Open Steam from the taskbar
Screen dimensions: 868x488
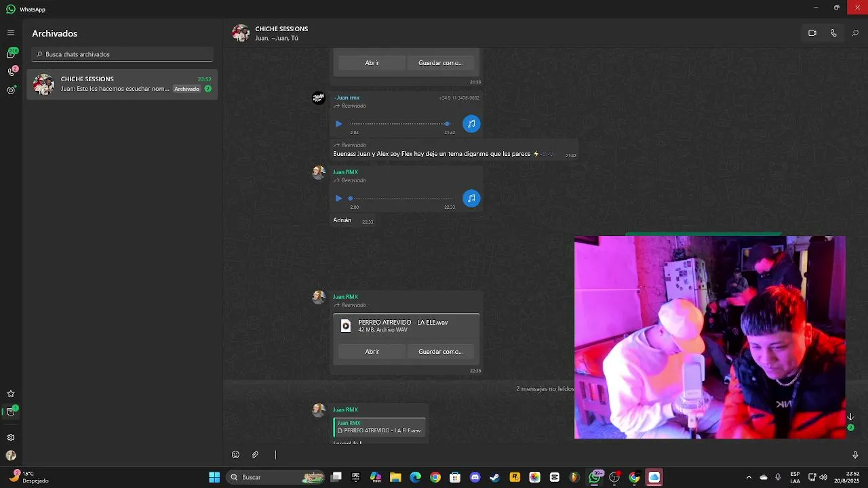click(494, 477)
